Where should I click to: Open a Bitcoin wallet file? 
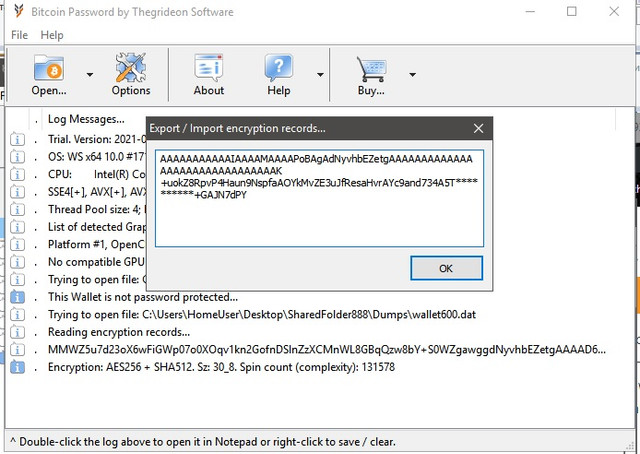(x=49, y=74)
